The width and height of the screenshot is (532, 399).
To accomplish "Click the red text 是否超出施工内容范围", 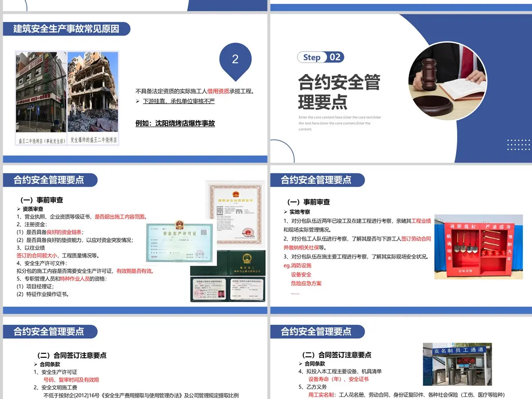I will (121, 217).
